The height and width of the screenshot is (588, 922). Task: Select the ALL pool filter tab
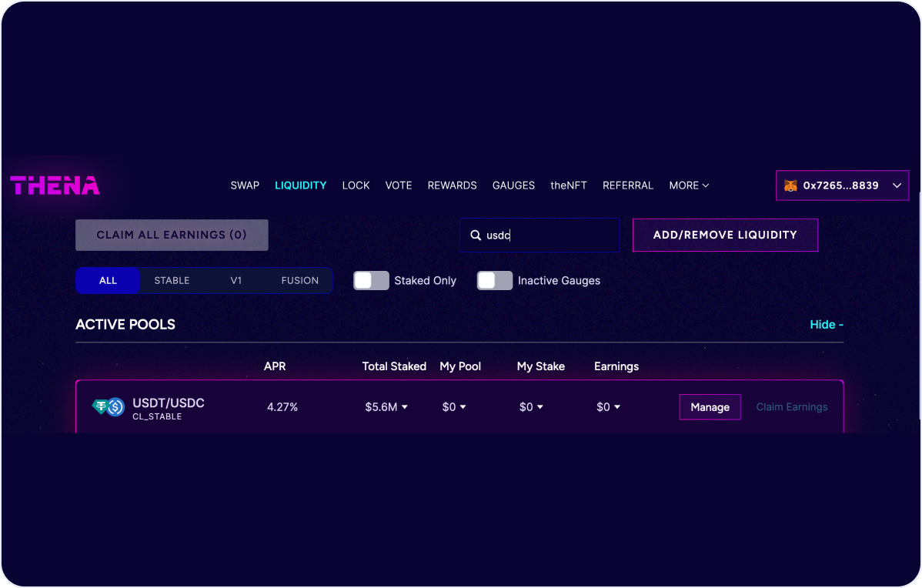click(x=109, y=280)
